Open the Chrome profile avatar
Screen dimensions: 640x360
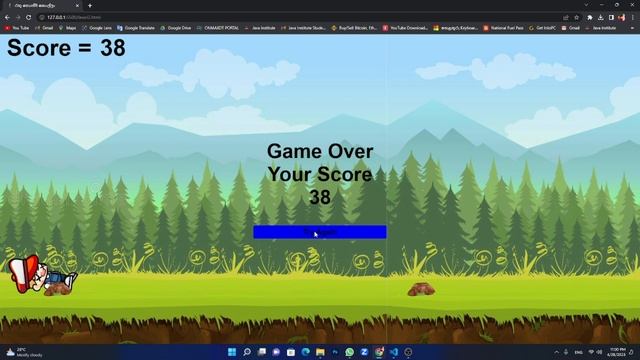(x=622, y=18)
